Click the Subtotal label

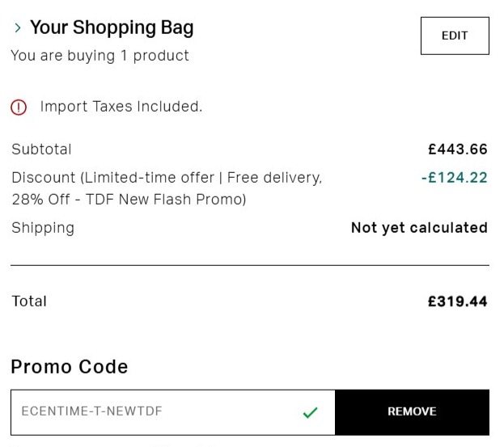(x=41, y=150)
